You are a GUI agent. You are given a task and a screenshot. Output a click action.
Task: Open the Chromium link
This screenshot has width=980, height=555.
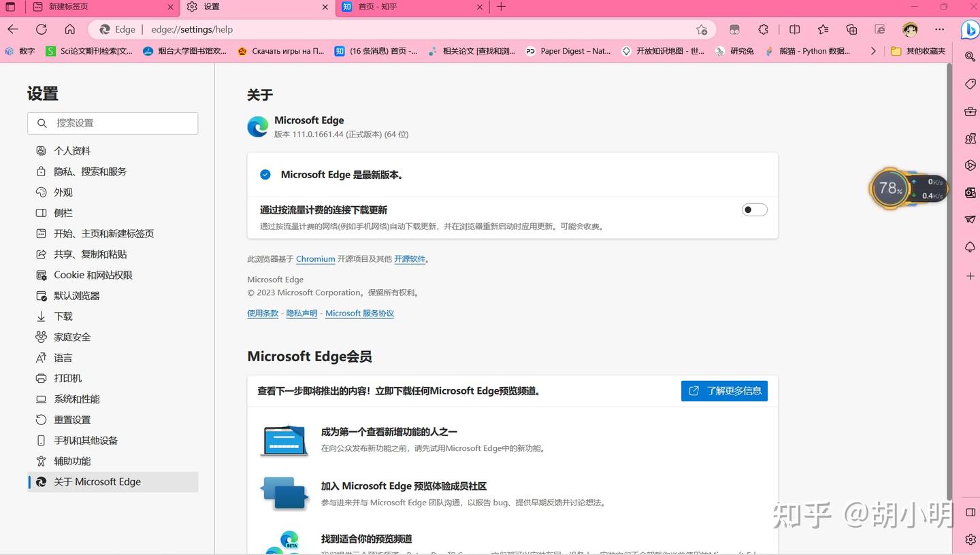point(315,259)
